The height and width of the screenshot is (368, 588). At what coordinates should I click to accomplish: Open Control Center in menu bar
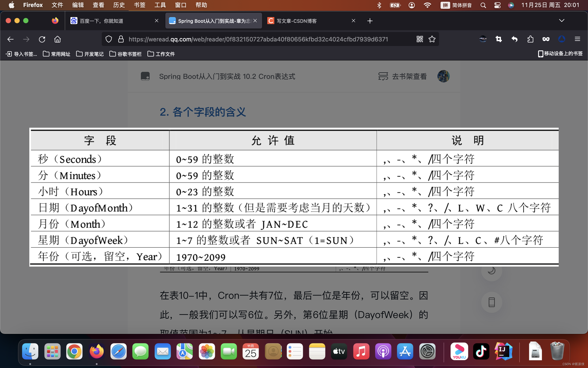click(x=497, y=5)
